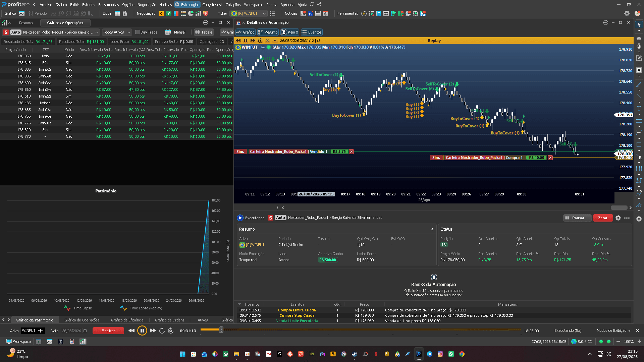Click the Mensal period button
This screenshot has height=362, width=644.
click(x=176, y=32)
